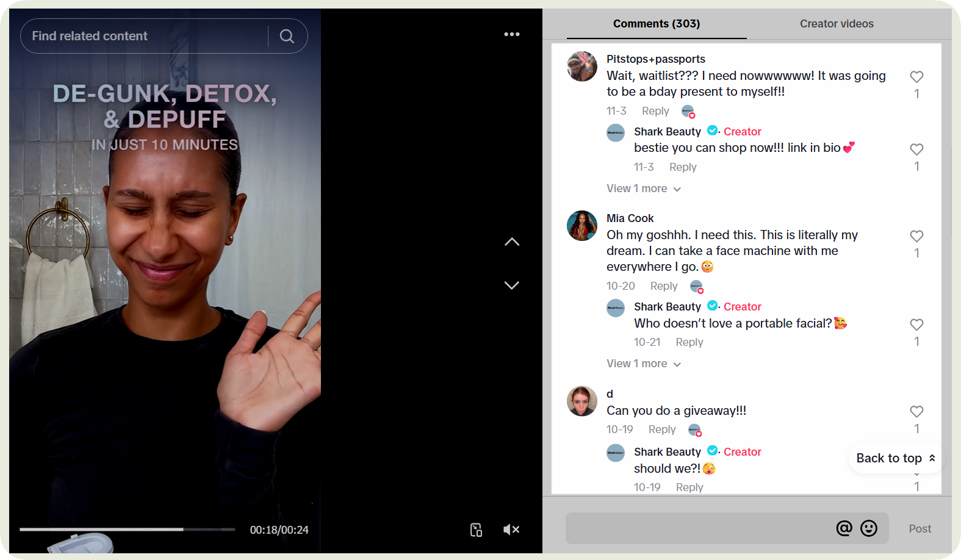Go to next video with down arrow

click(x=512, y=285)
